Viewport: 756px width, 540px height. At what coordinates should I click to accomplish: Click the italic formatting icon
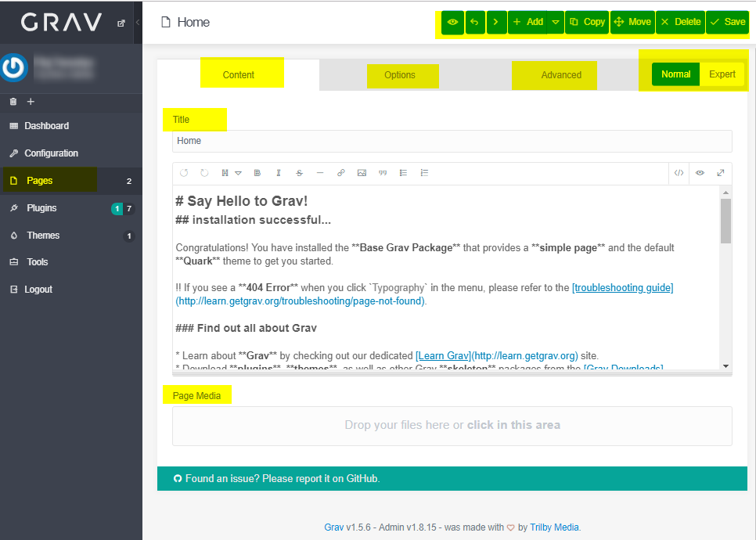[278, 173]
